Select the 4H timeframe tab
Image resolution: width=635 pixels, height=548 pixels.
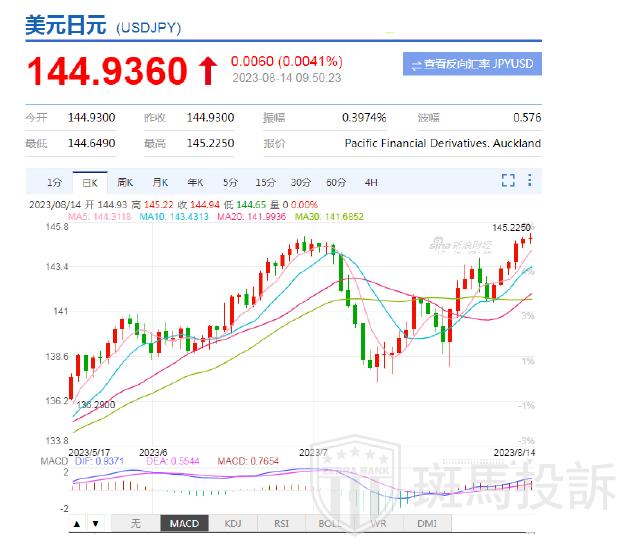click(371, 182)
